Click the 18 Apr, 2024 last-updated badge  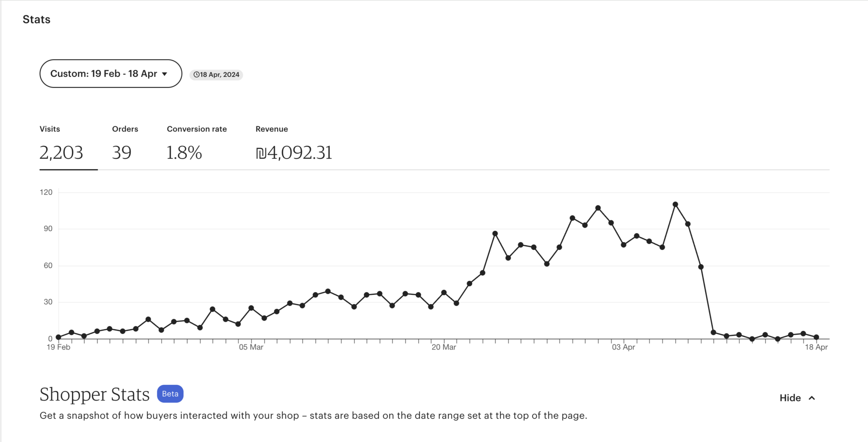[216, 75]
